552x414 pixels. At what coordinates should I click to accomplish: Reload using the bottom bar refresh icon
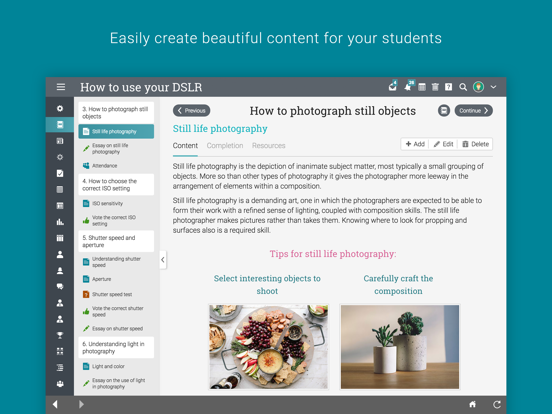[x=497, y=404]
